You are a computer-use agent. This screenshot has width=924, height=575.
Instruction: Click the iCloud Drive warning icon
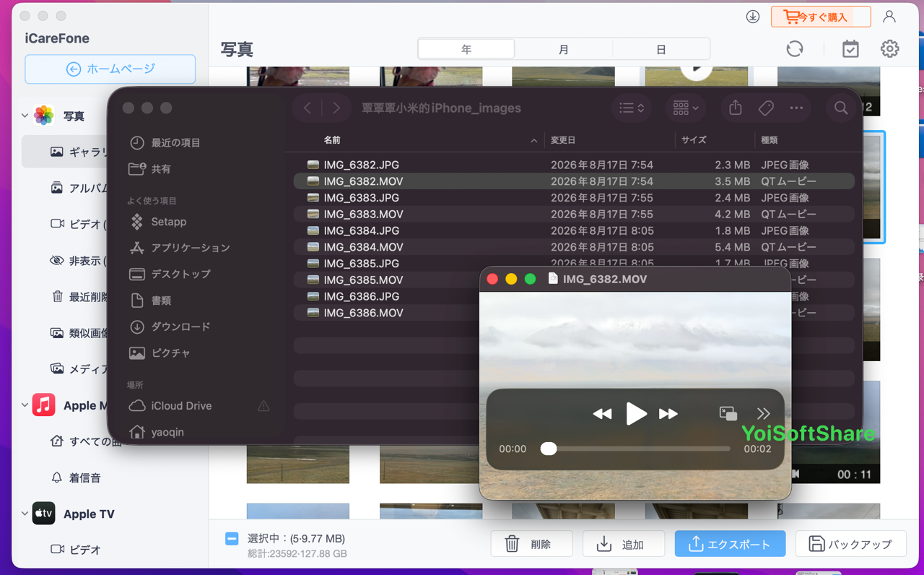263,406
